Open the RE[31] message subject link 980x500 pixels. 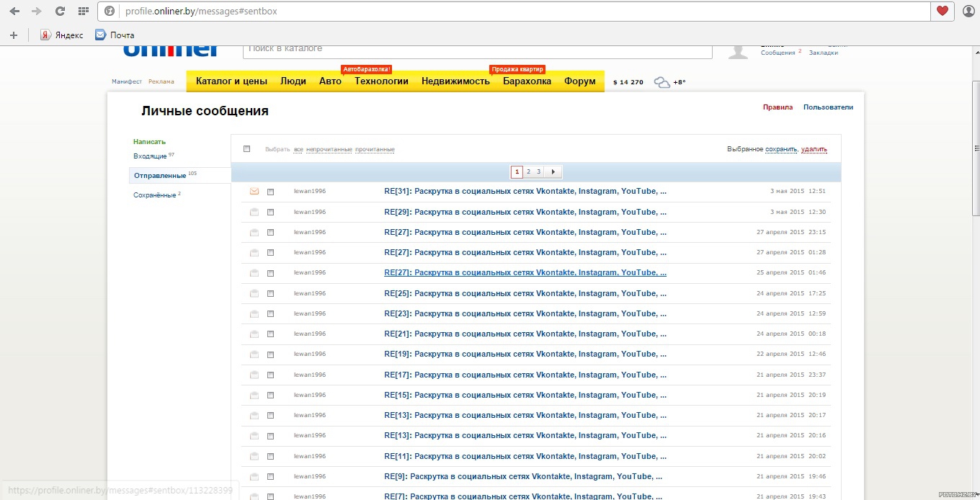pyautogui.click(x=525, y=192)
